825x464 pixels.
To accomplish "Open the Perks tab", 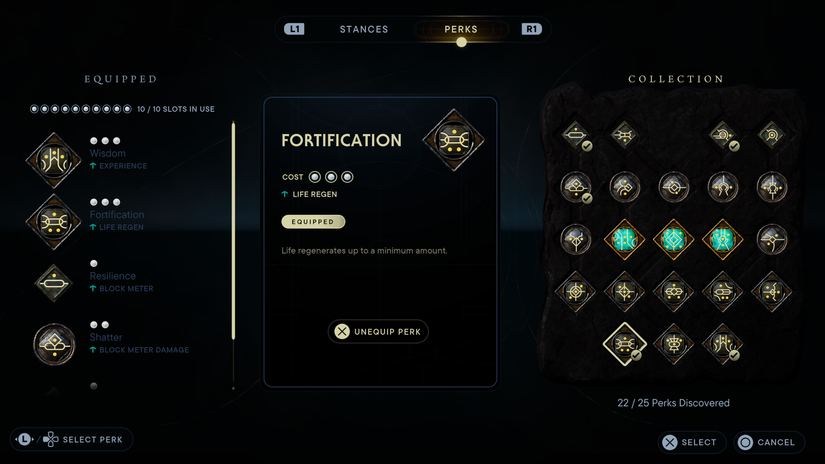I will tap(461, 29).
